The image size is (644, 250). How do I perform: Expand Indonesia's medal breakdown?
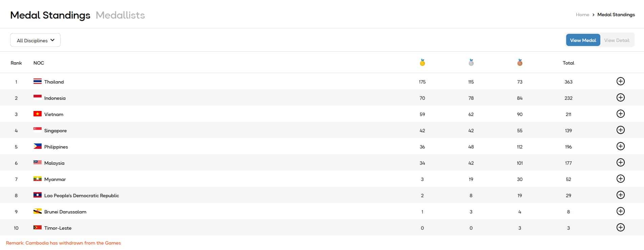620,97
